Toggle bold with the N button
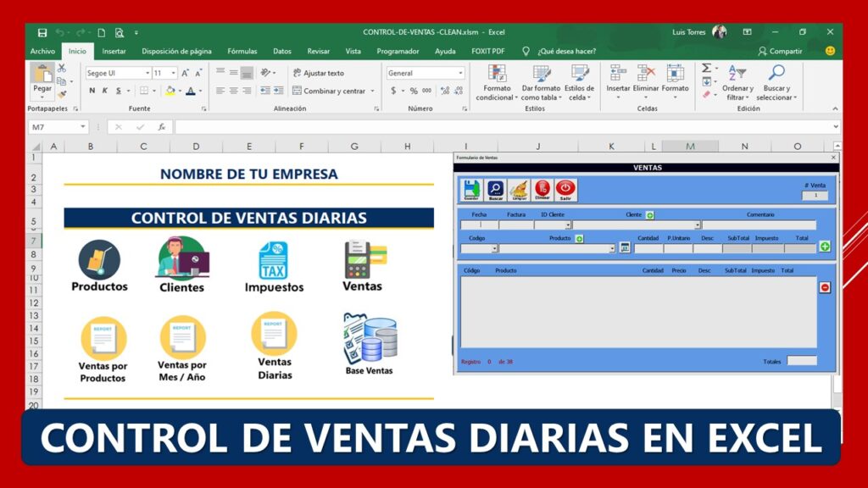 coord(91,89)
